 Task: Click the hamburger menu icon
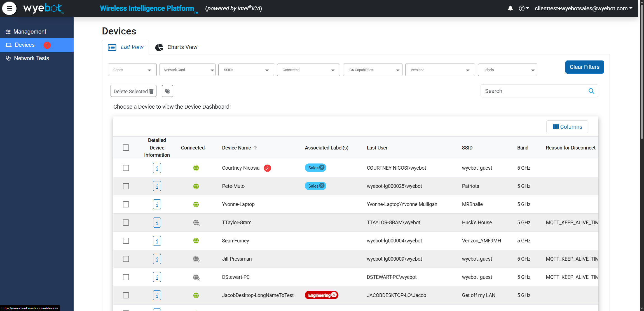click(9, 8)
